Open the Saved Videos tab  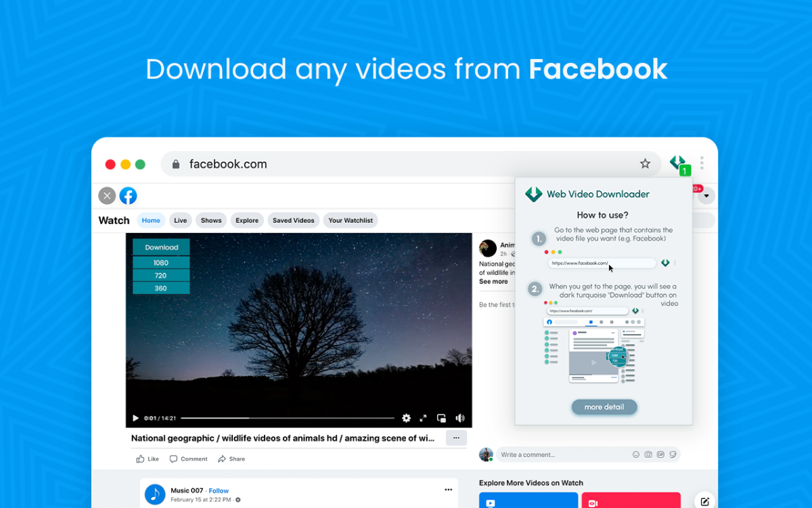click(293, 220)
